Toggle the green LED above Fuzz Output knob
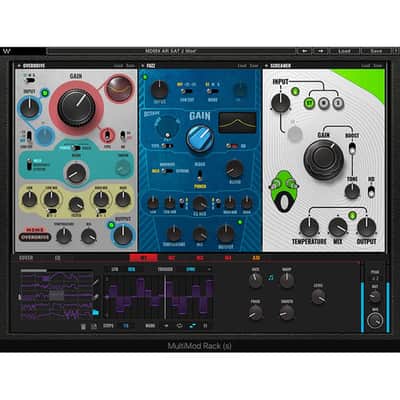Screen dimensions: 400x400 click(x=240, y=222)
